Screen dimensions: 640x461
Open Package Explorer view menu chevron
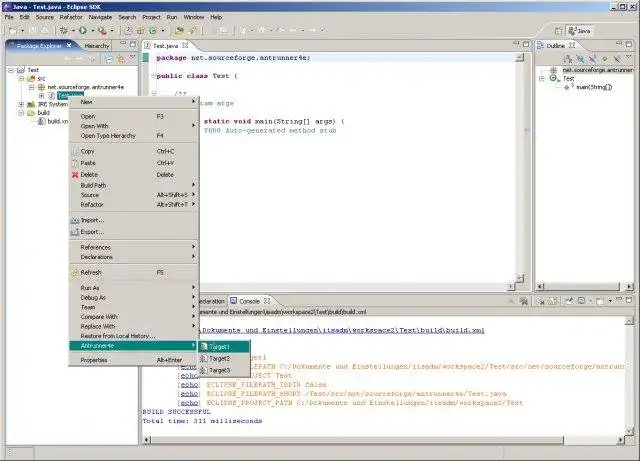click(x=133, y=57)
